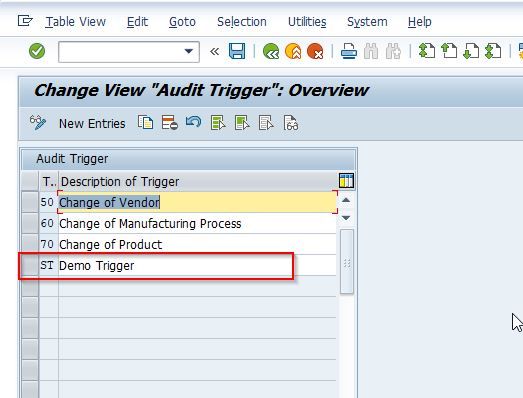Click the select-all corner cell of table
This screenshot has height=398, width=523.
click(30, 181)
